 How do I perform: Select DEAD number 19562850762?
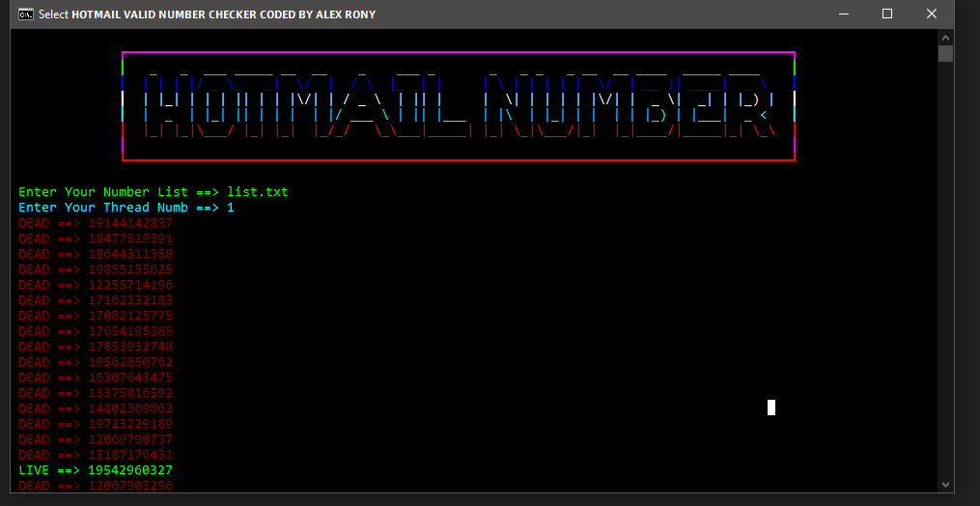[x=130, y=361]
